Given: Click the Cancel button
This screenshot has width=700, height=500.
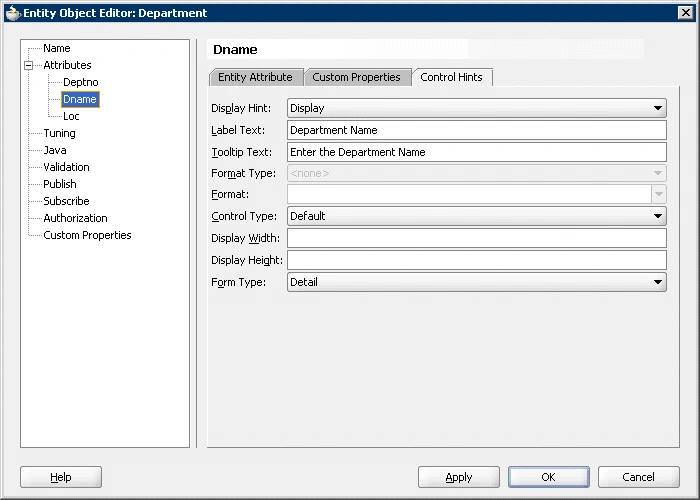Looking at the screenshot, I should point(639,477).
